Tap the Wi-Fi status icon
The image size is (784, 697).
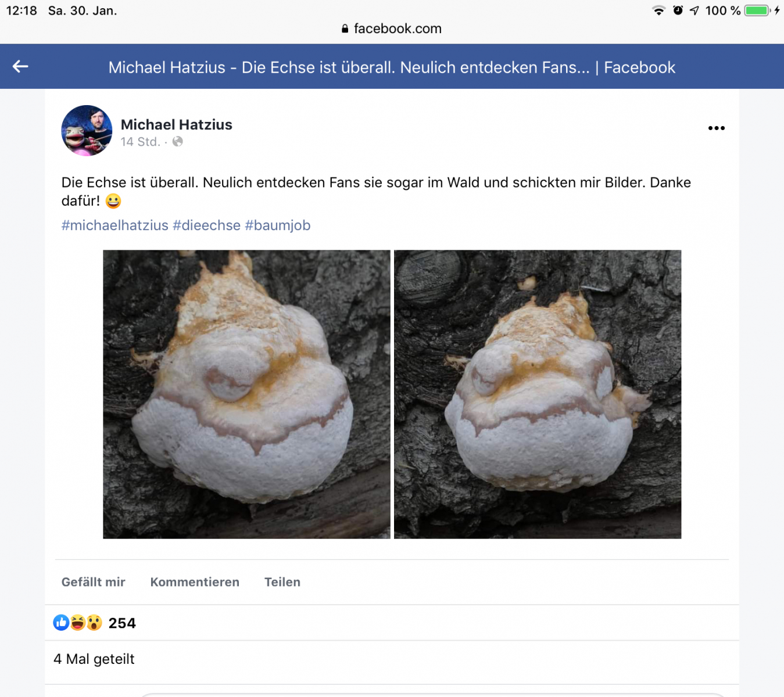coord(658,10)
